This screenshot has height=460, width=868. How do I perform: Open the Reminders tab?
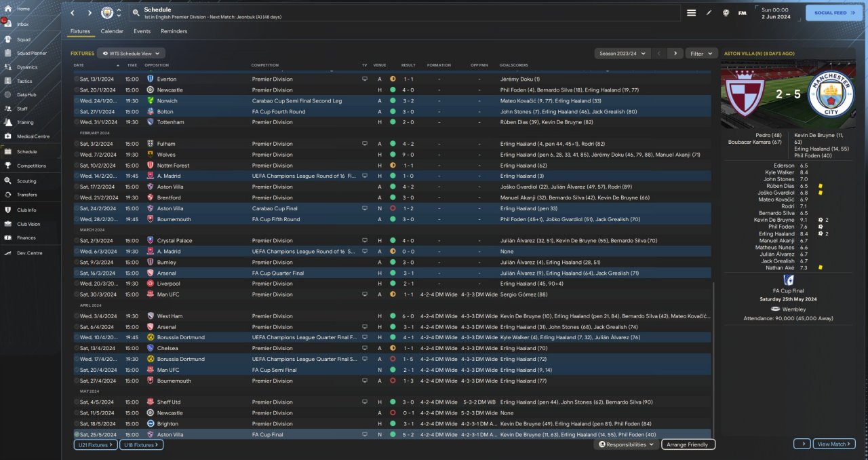[174, 31]
